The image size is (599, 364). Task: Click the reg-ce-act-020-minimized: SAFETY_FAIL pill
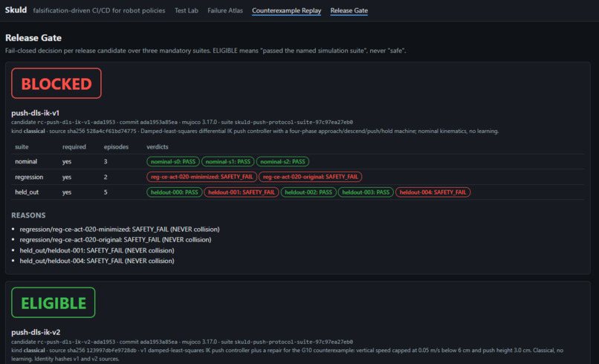(x=201, y=177)
